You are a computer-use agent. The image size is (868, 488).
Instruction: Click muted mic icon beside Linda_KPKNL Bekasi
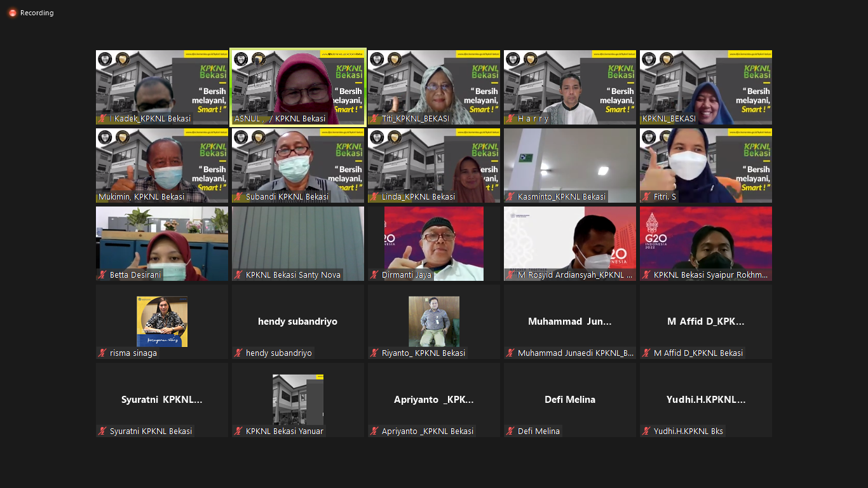point(375,197)
